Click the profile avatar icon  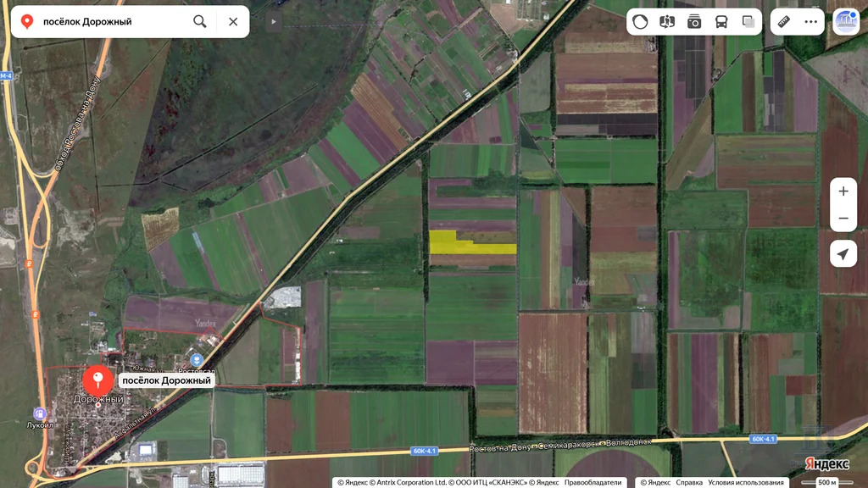[x=846, y=22]
